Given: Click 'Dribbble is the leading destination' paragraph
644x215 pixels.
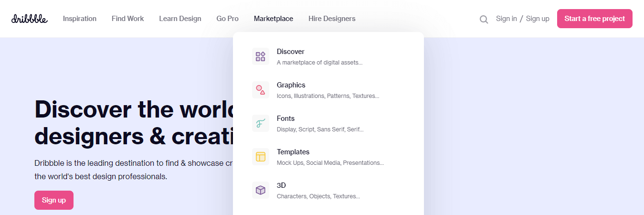Looking at the screenshot, I should (134, 170).
